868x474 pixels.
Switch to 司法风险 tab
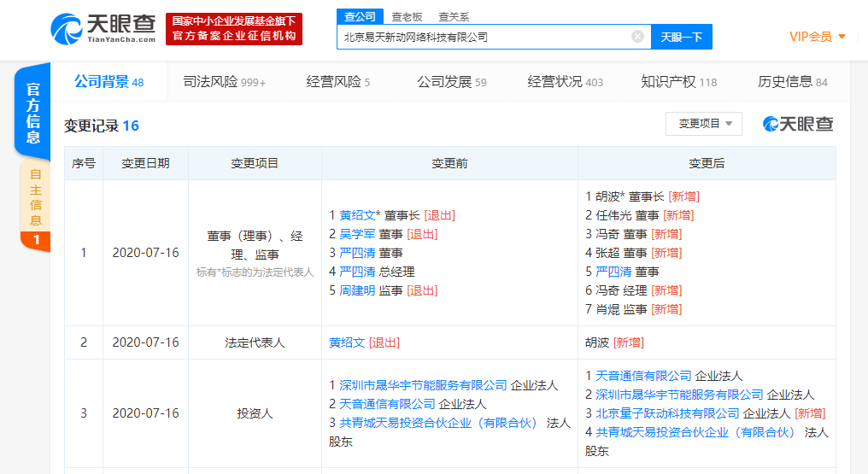click(x=224, y=82)
